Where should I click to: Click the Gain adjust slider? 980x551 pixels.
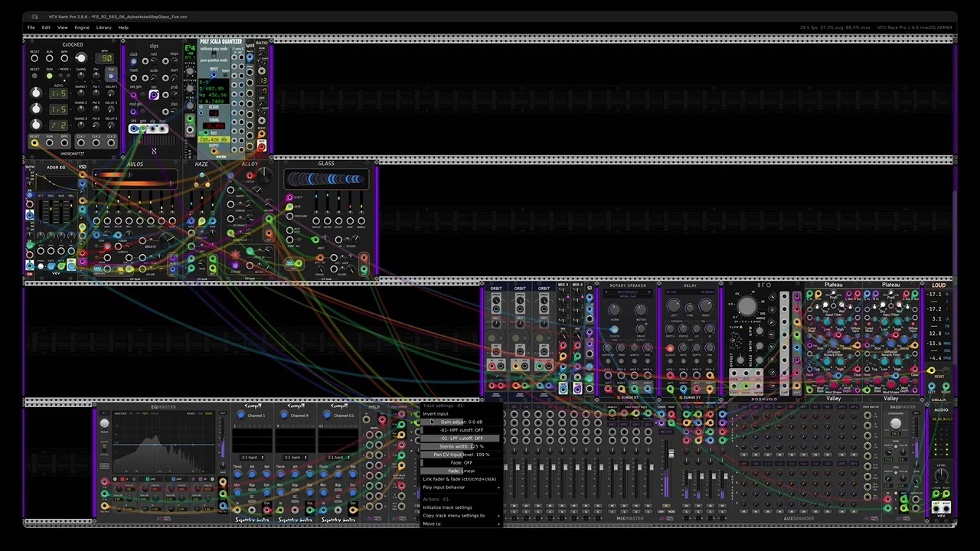tap(462, 422)
